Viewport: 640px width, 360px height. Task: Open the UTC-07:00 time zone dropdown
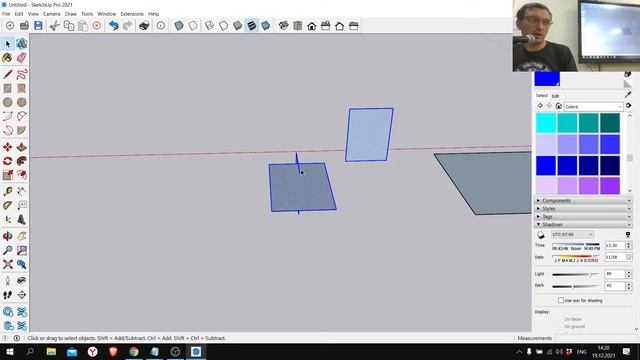click(572, 235)
